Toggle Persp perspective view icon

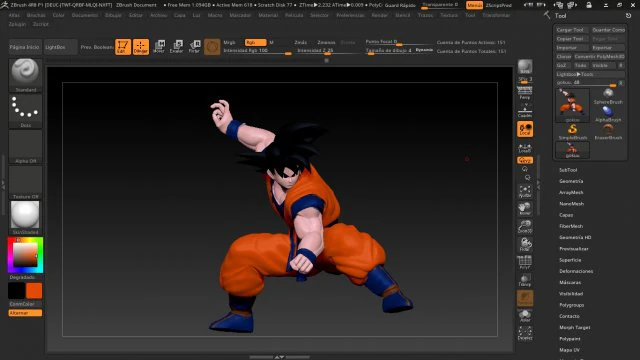525,93
